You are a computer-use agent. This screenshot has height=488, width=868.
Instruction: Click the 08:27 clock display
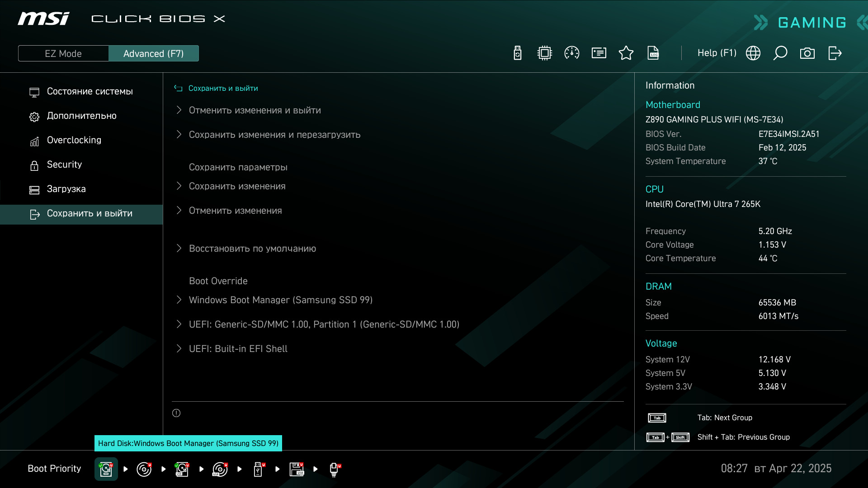point(734,469)
